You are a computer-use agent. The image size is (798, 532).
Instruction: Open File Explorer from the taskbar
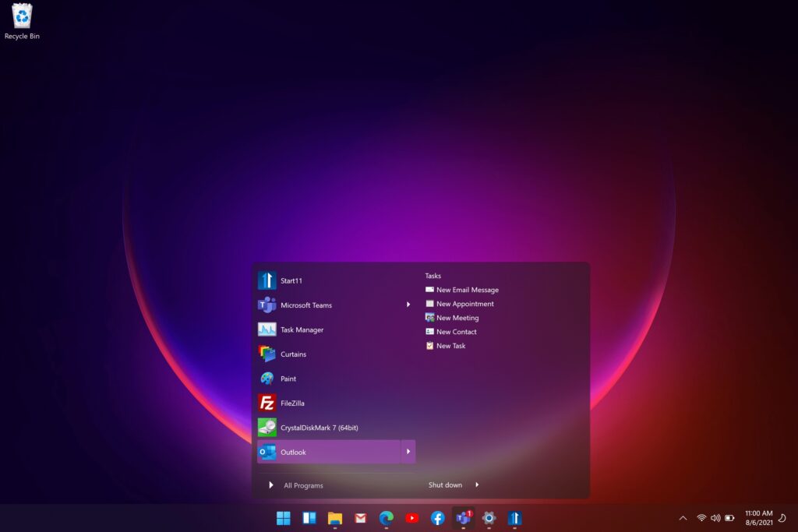click(335, 518)
